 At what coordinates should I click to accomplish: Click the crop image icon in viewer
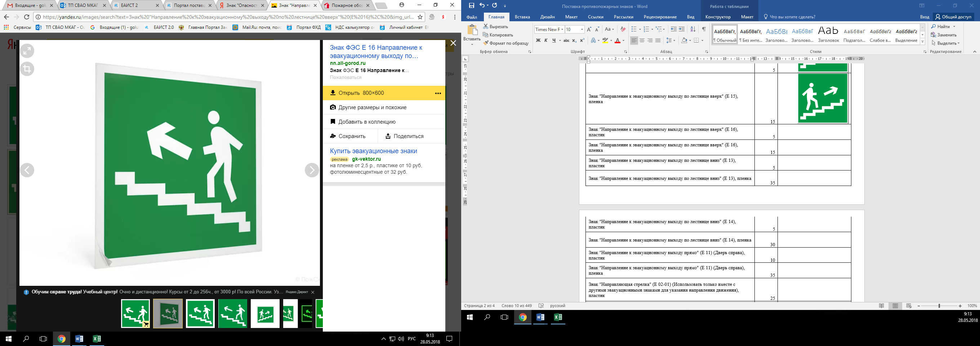(x=27, y=69)
